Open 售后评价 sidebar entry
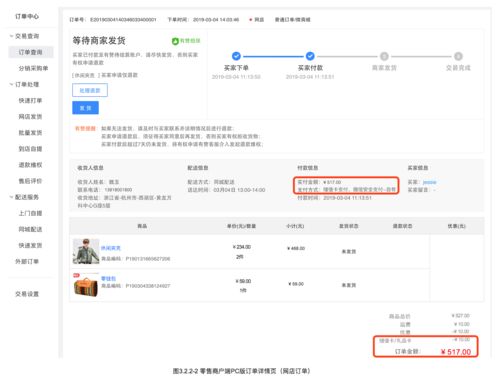Viewport: 500px width, 379px height. tap(30, 181)
